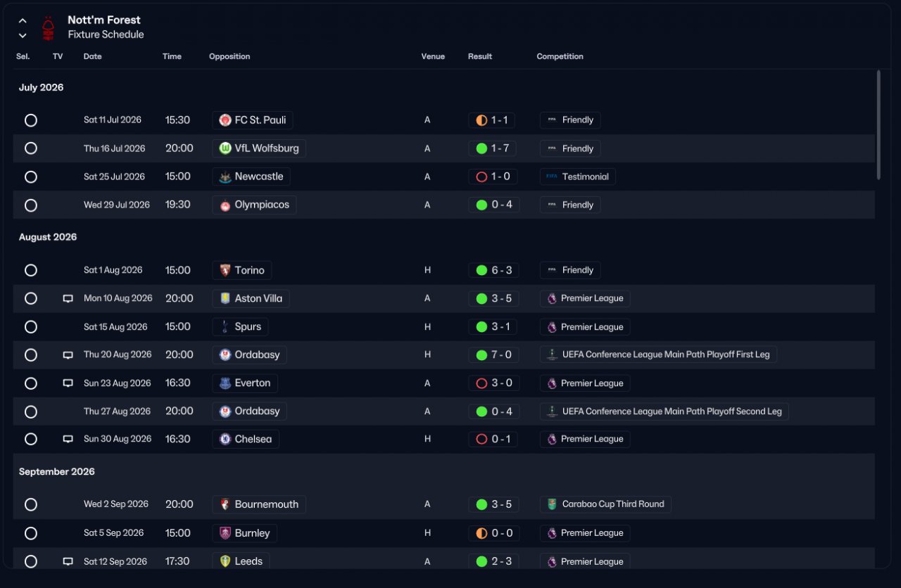Select the Aston Villa fixture radio button
Image resolution: width=901 pixels, height=588 pixels.
pos(31,298)
